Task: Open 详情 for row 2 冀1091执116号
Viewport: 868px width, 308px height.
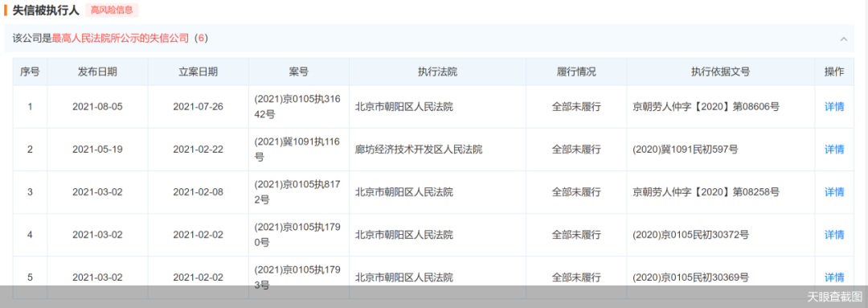Action: click(x=834, y=150)
